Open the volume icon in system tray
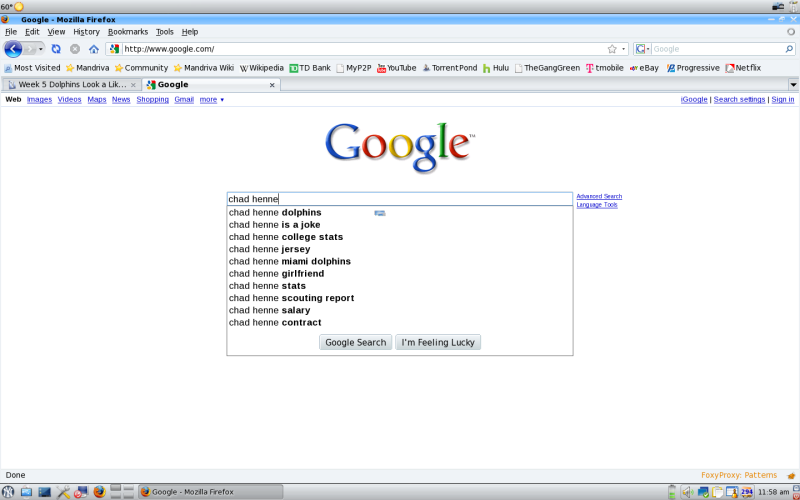This screenshot has height=500, width=800. click(687, 492)
